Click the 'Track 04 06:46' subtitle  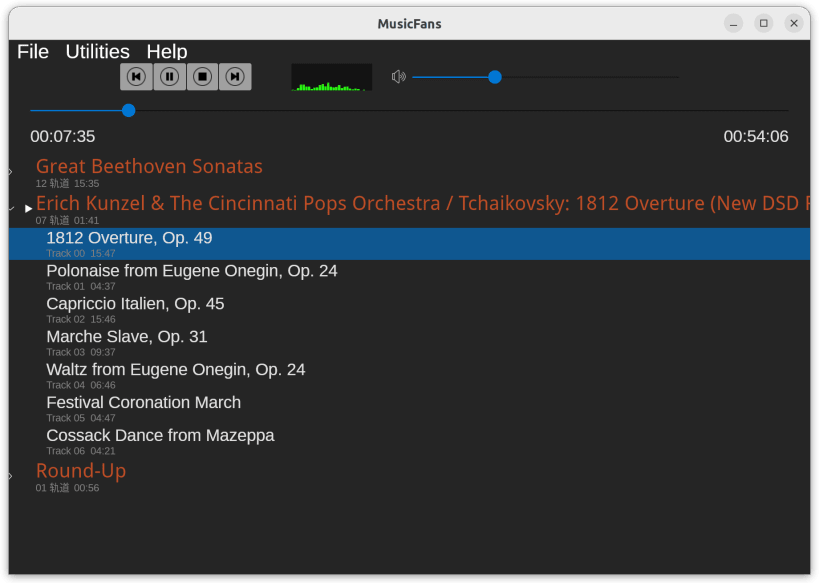pyautogui.click(x=81, y=385)
